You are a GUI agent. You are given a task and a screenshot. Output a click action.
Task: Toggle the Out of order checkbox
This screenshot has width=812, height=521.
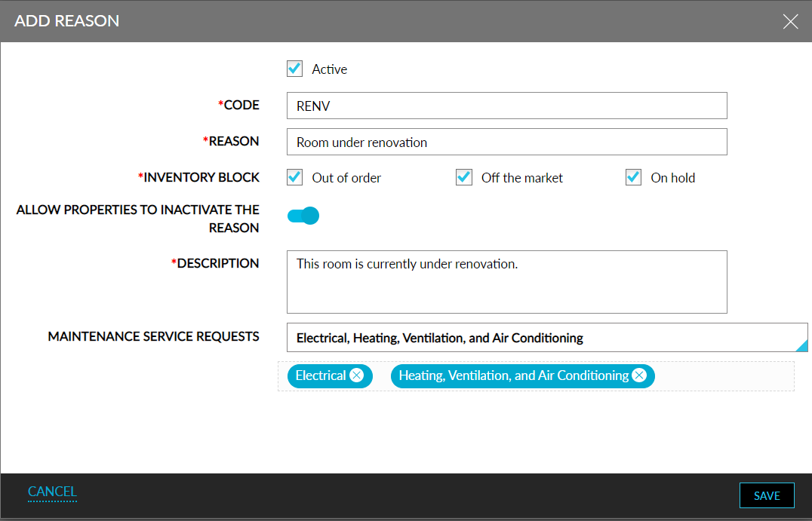click(294, 177)
